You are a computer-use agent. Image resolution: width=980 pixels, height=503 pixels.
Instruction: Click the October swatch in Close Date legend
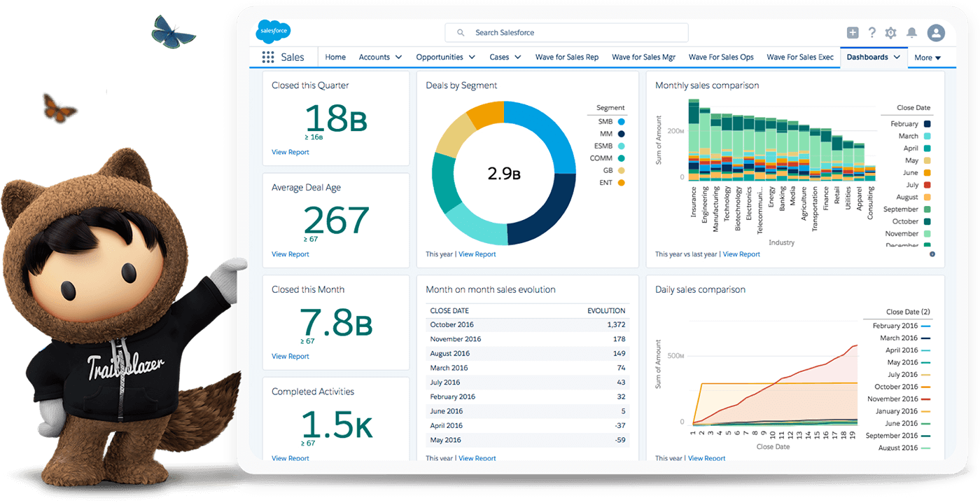tap(927, 221)
